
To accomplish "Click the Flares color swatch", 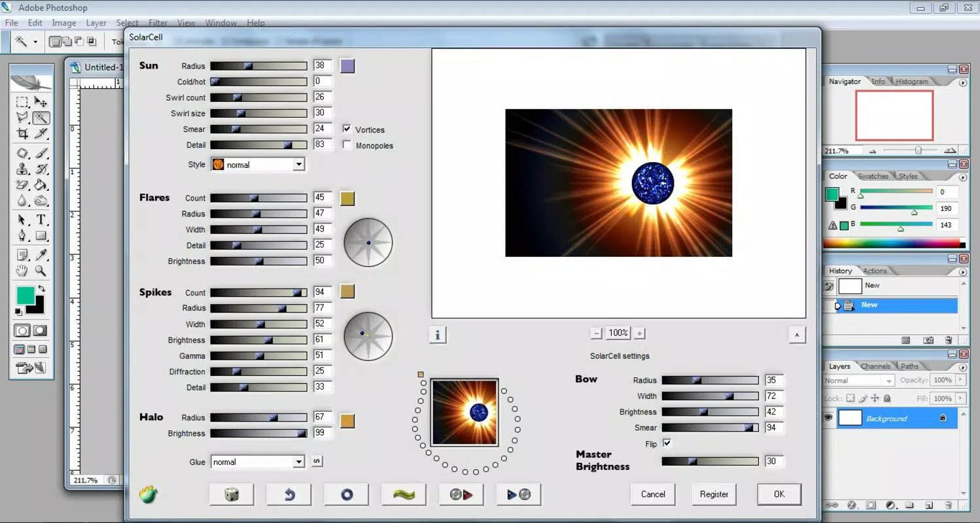I will coord(347,197).
